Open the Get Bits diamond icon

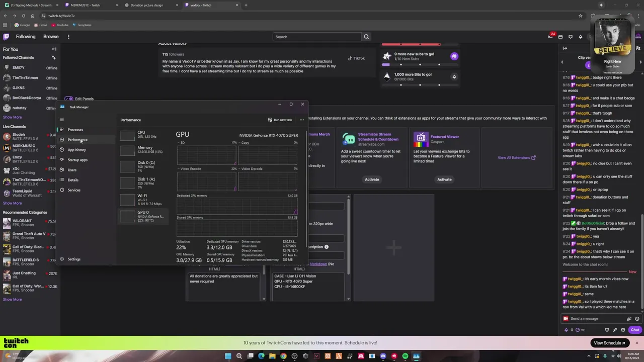click(581, 37)
